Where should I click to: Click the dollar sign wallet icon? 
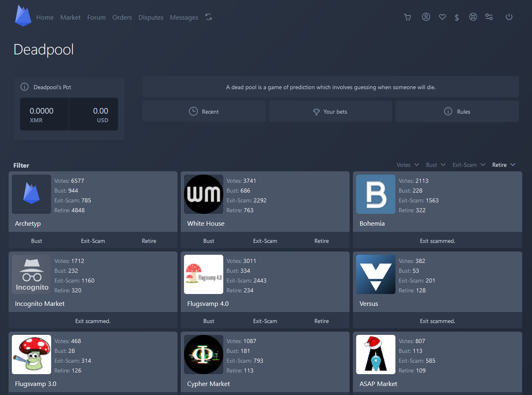tap(457, 17)
